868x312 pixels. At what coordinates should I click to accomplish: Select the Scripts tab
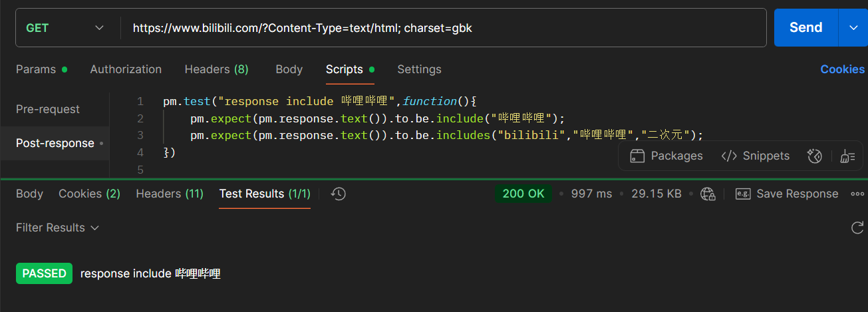click(350, 69)
